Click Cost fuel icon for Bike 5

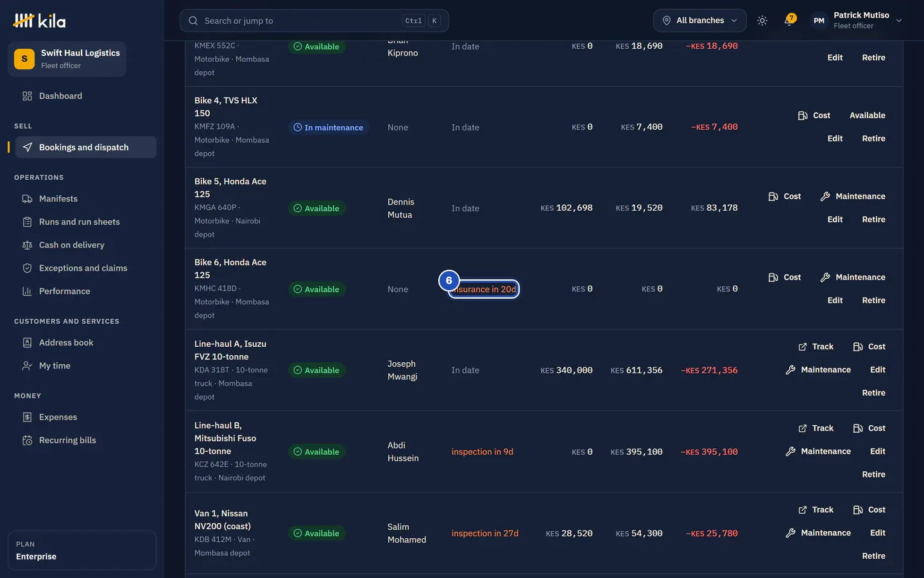(773, 197)
